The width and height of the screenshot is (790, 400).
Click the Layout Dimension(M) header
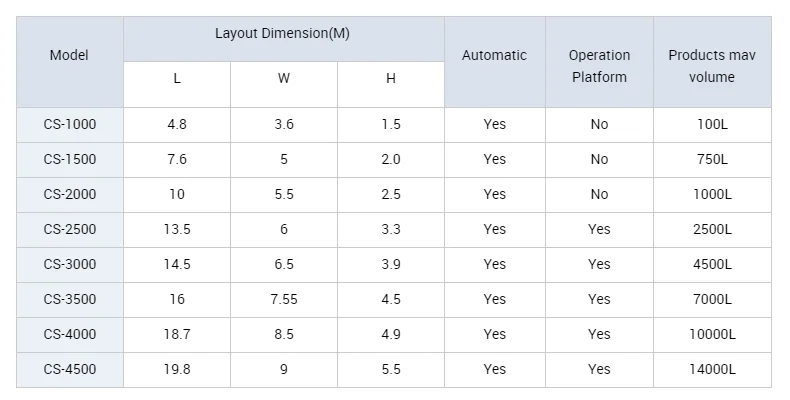click(x=282, y=33)
